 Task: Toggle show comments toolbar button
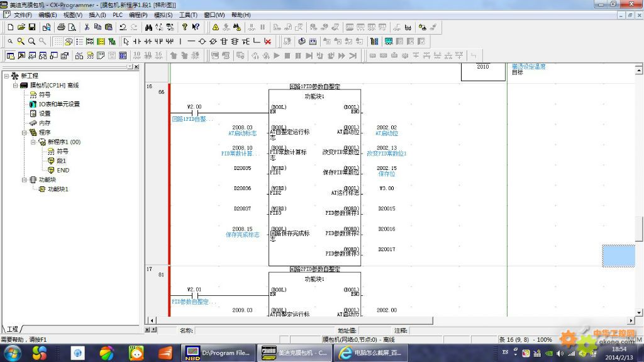tap(69, 41)
